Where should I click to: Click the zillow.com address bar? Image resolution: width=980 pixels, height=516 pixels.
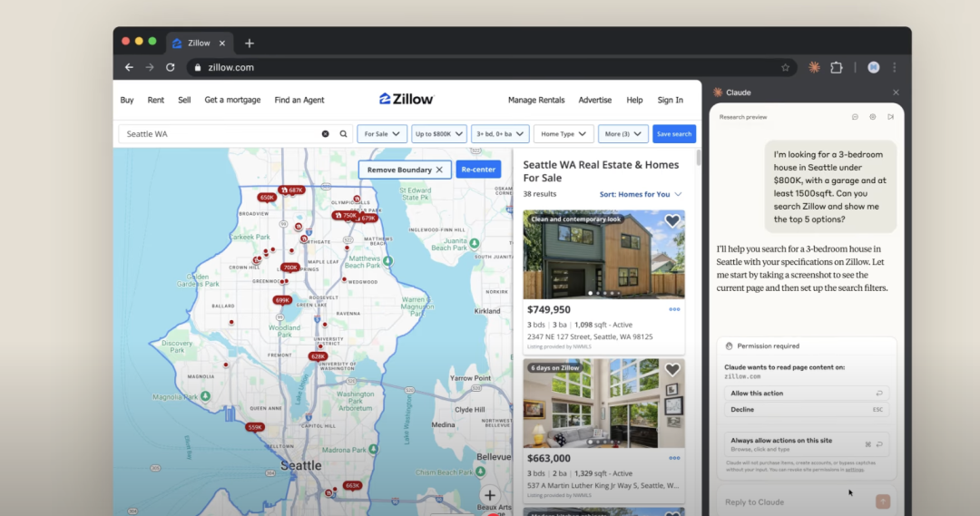(491, 67)
